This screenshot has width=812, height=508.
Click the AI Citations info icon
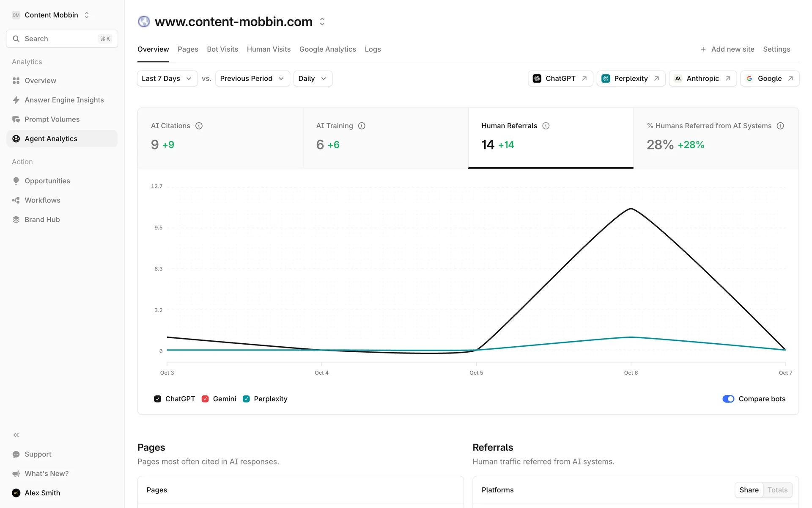point(199,126)
